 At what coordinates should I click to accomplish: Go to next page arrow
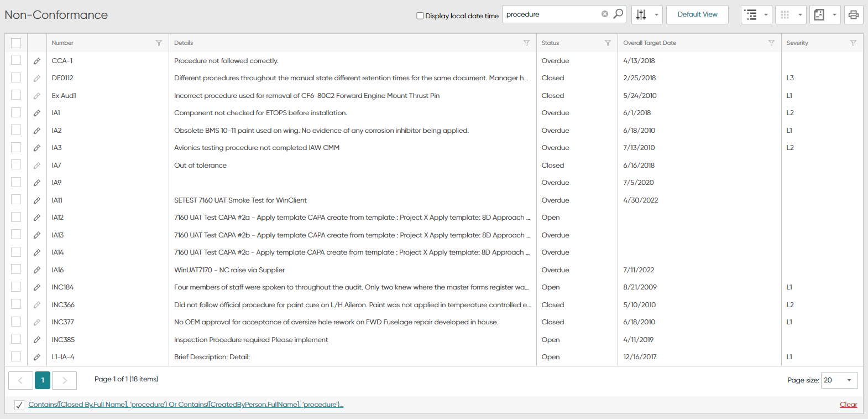(x=64, y=380)
